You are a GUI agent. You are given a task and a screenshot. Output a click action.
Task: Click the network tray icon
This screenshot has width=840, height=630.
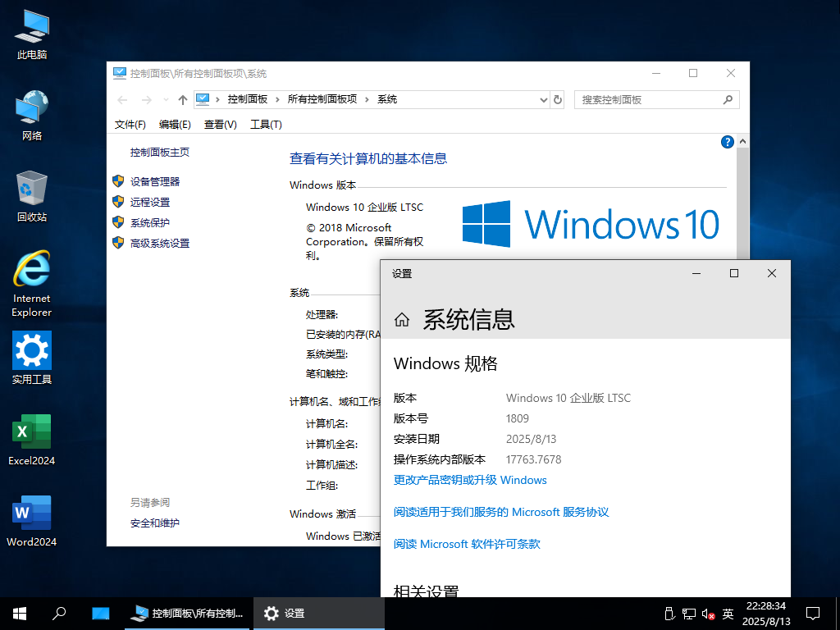click(x=689, y=614)
